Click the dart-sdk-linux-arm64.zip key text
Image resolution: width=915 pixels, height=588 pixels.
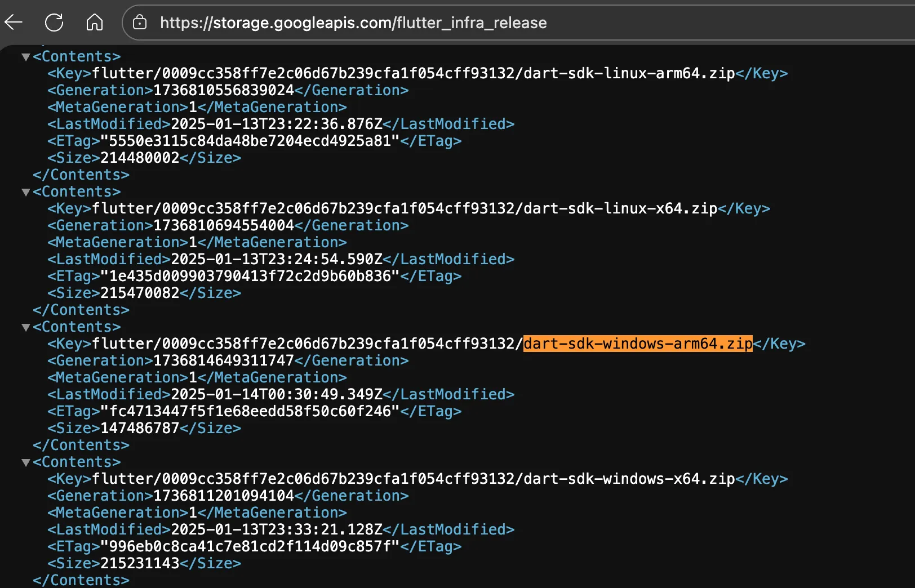pos(629,73)
